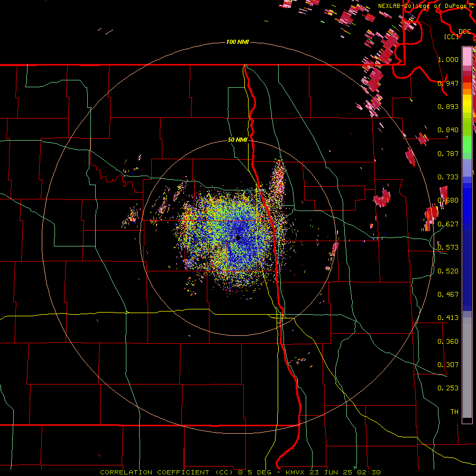Select the 0.947 legend value

448,83
